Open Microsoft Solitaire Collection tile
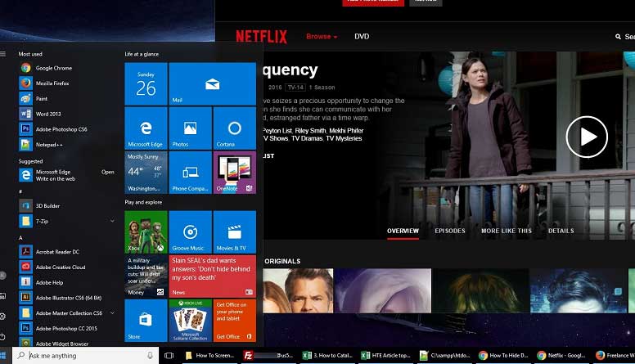 [191, 321]
